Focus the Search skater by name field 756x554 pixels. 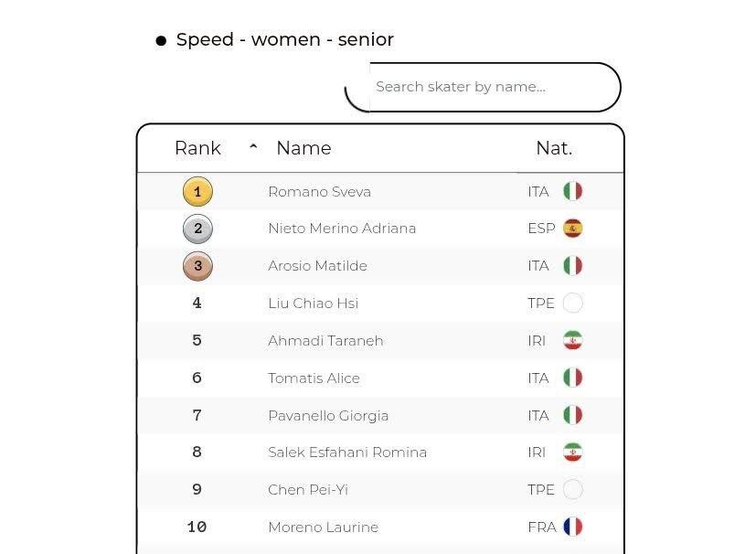point(494,87)
